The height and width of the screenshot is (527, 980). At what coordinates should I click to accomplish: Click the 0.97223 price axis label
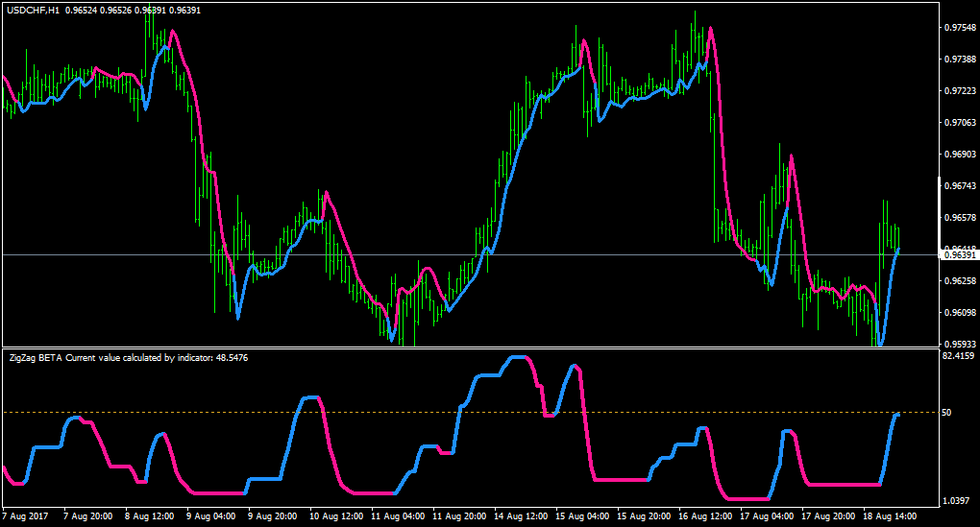pyautogui.click(x=960, y=91)
